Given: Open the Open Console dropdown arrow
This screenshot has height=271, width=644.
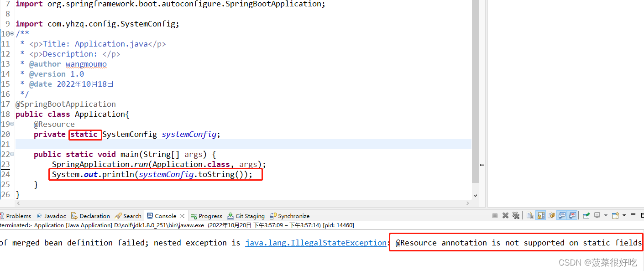Looking at the screenshot, I should click(624, 215).
